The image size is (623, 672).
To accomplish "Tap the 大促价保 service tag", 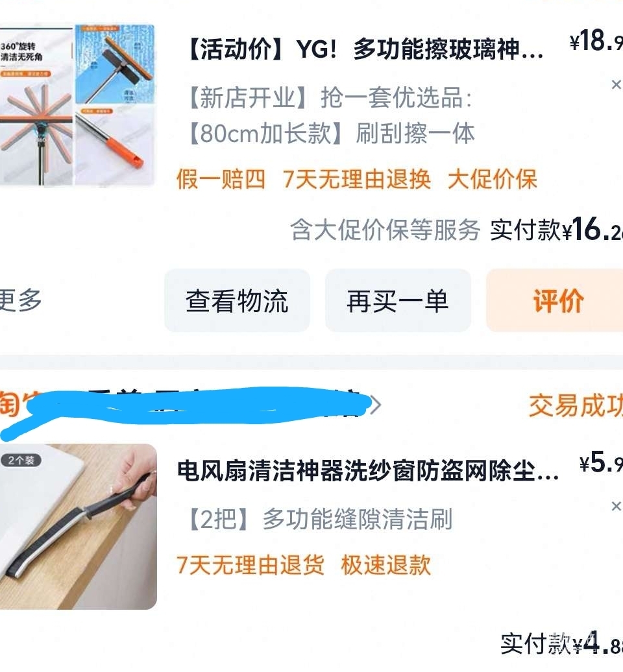I will point(492,179).
